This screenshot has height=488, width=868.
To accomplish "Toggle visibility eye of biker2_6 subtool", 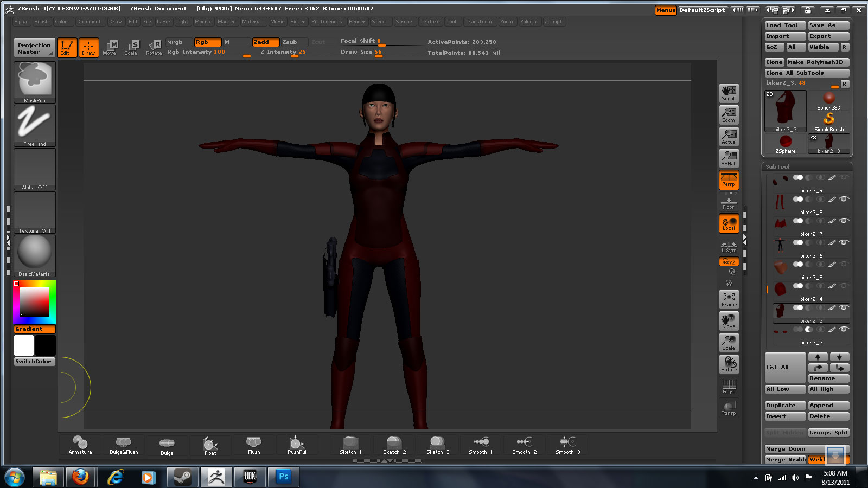I will [x=844, y=242].
